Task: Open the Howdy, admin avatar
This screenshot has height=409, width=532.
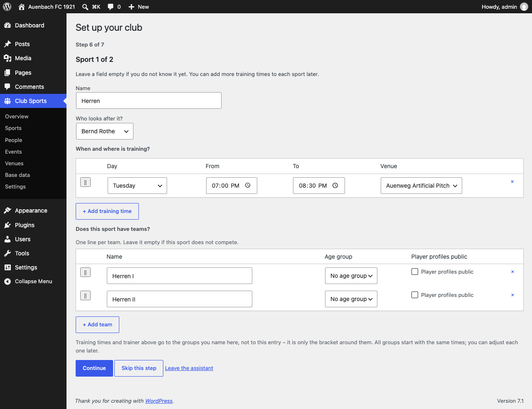Action: pos(524,7)
